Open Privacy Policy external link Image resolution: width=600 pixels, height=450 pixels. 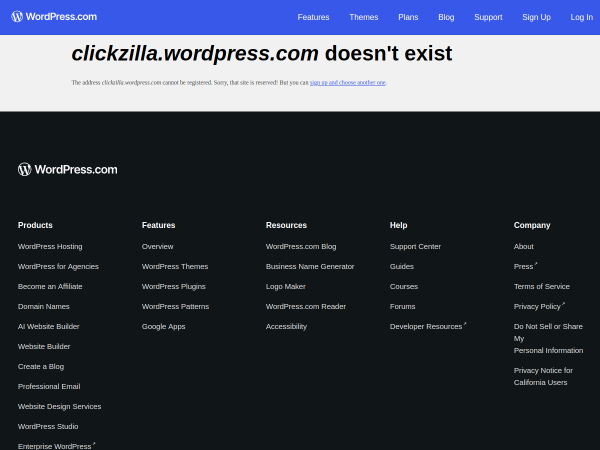[x=539, y=307]
